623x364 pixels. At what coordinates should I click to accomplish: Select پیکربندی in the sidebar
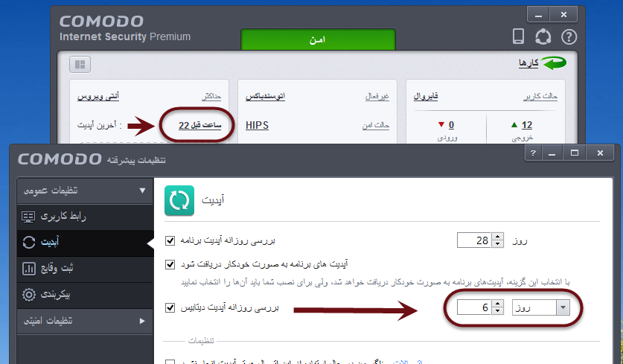point(85,295)
